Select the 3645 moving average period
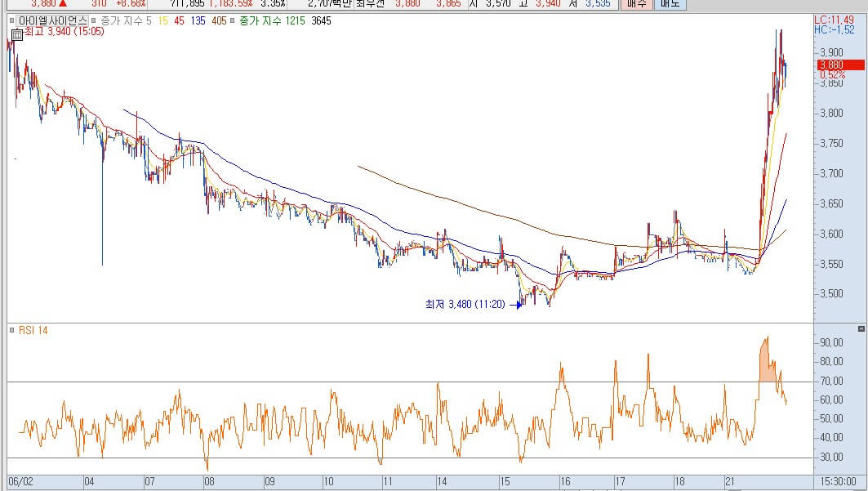Screen dimensions: 868x491 (321, 20)
